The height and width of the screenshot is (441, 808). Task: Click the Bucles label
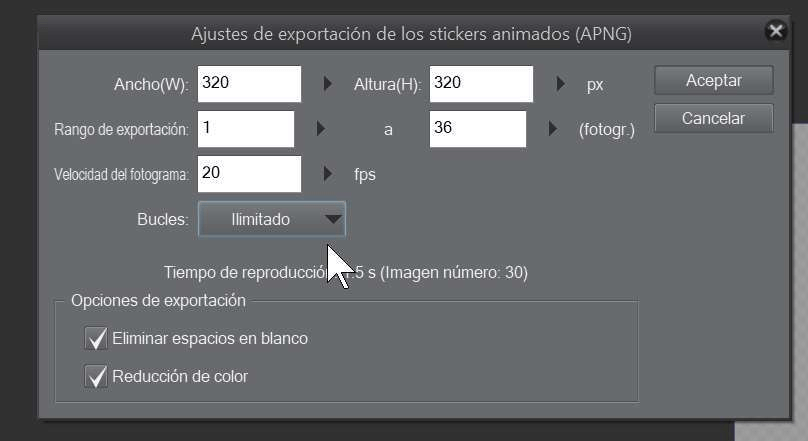tap(162, 219)
